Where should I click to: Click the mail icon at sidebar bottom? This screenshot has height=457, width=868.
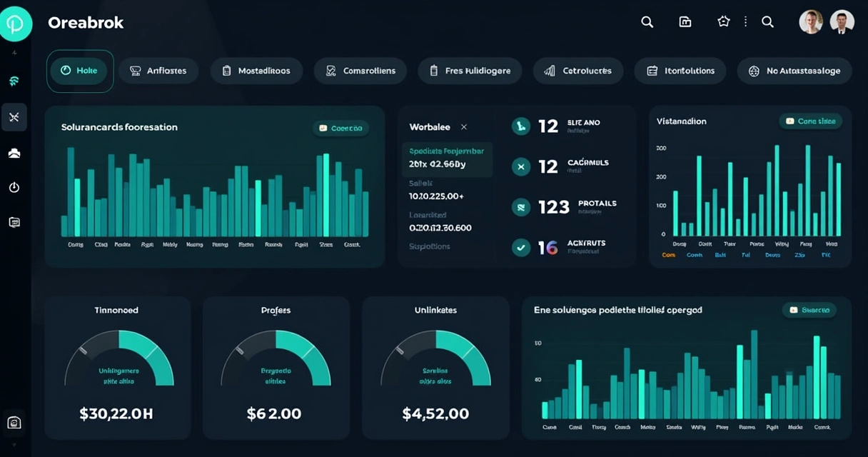[x=14, y=422]
